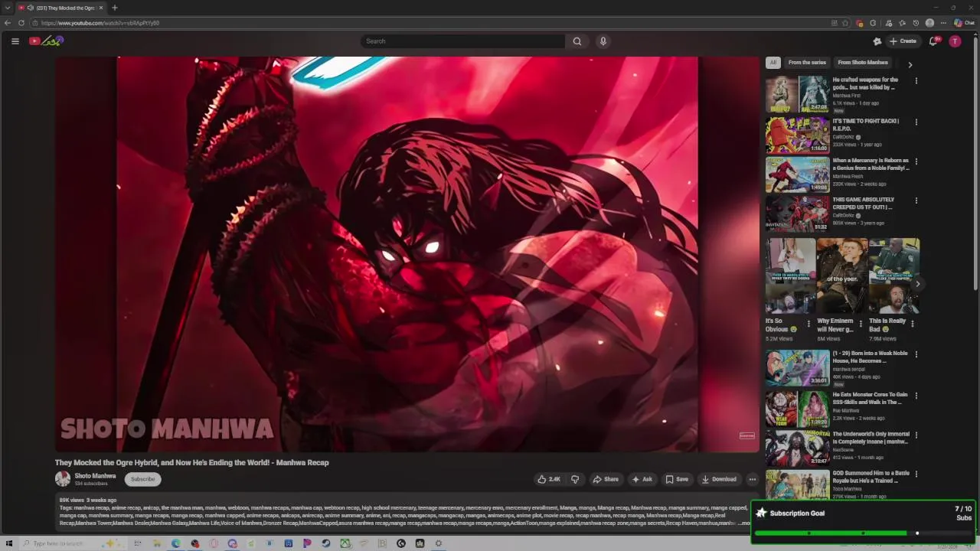Click the AI sparkle icon beside Create
The width and height of the screenshot is (980, 551).
pyautogui.click(x=877, y=41)
